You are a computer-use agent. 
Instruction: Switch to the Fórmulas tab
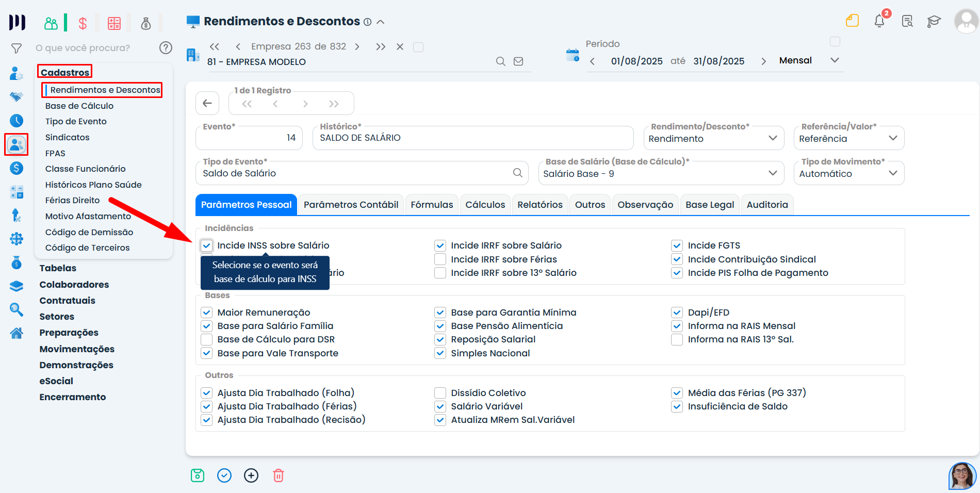[x=432, y=205]
